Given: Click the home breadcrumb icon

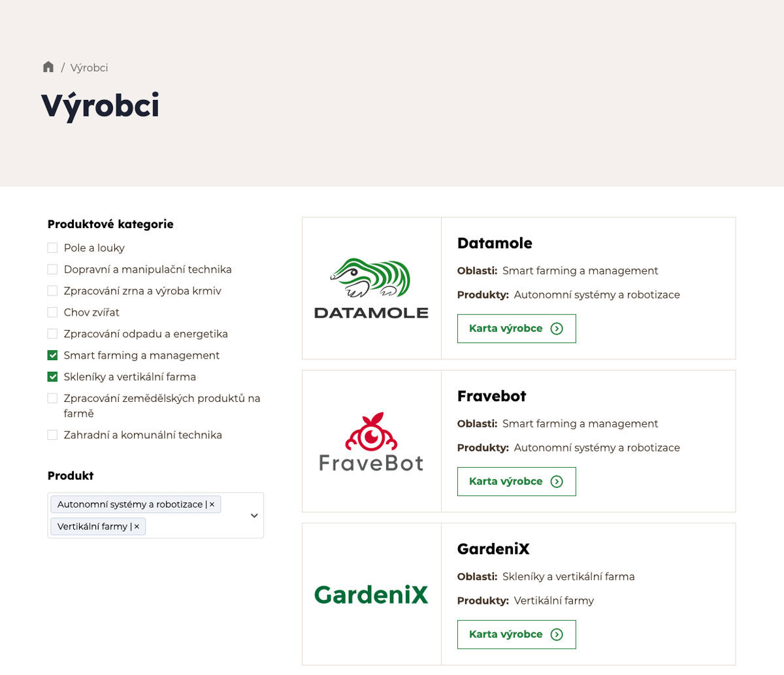Looking at the screenshot, I should pos(48,67).
